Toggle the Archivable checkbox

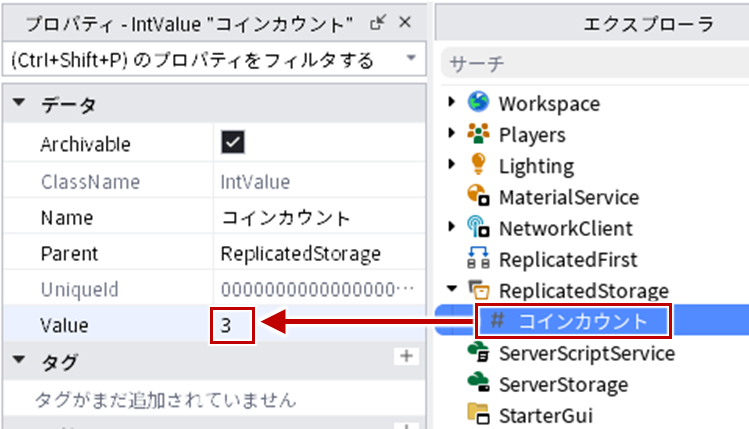point(233,142)
